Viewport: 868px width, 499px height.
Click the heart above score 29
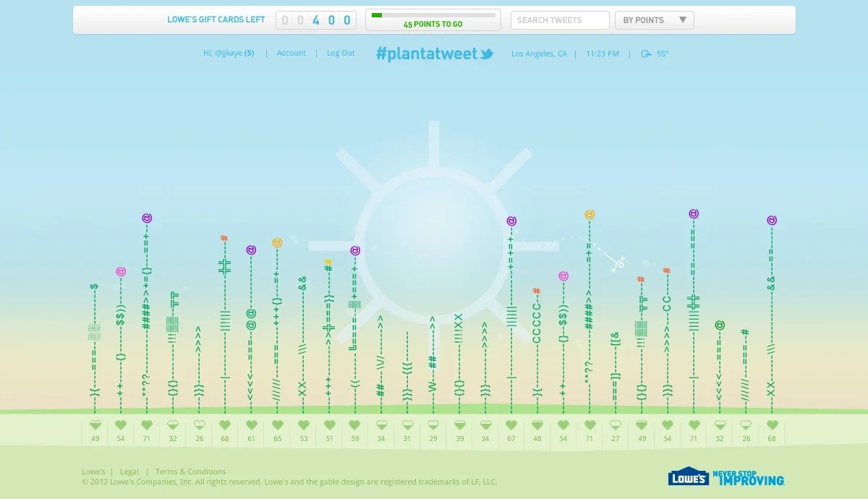coord(433,425)
